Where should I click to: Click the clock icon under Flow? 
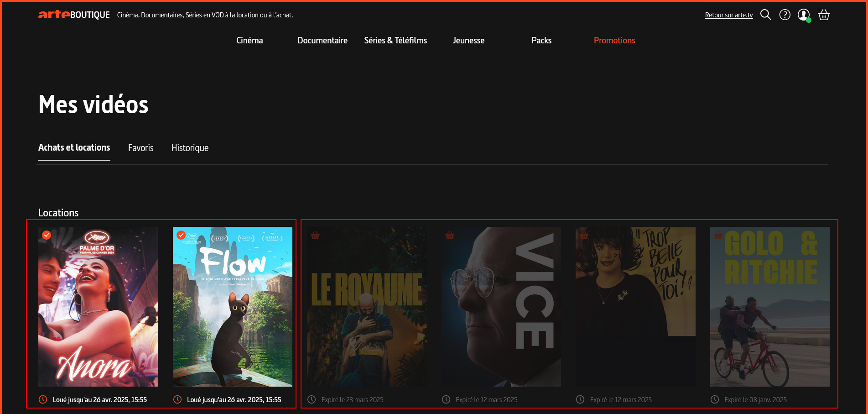coord(177,399)
